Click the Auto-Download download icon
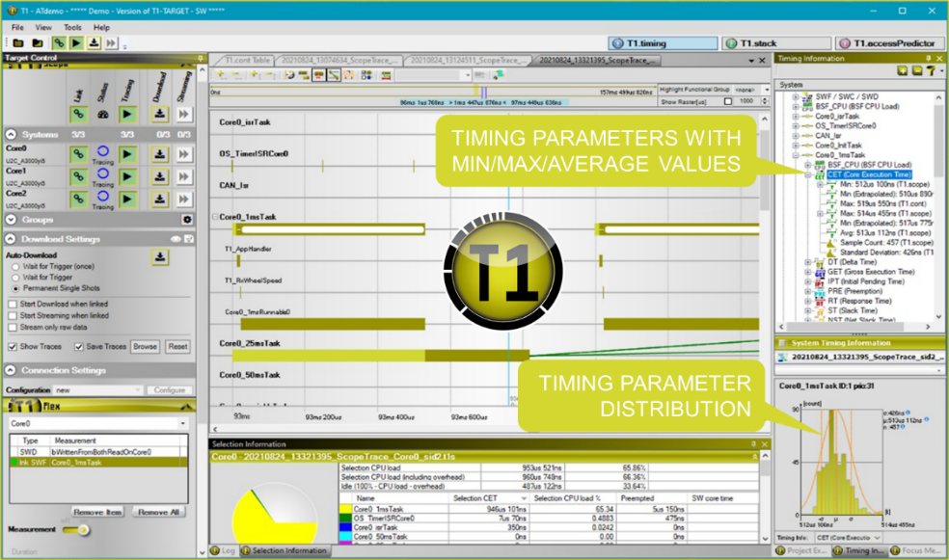The width and height of the screenshot is (949, 560). click(x=160, y=257)
